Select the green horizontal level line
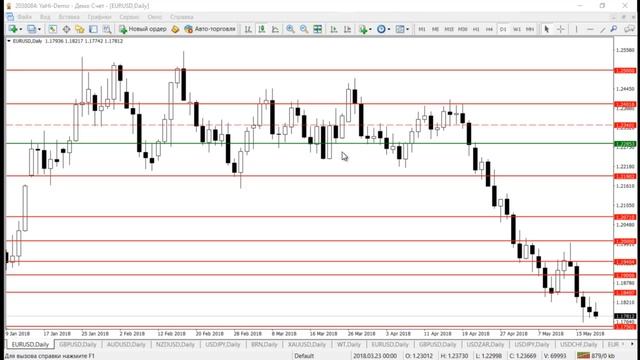Viewport: 640px width, 360px height. pos(309,144)
